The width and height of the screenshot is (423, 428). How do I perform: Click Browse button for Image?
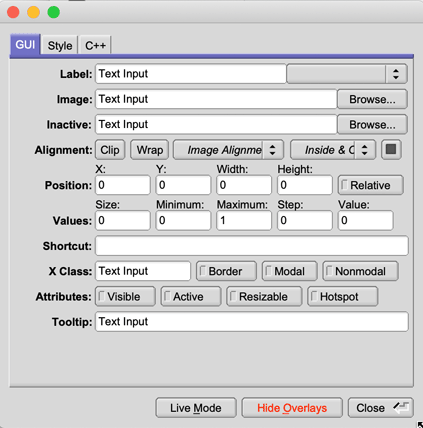372,99
